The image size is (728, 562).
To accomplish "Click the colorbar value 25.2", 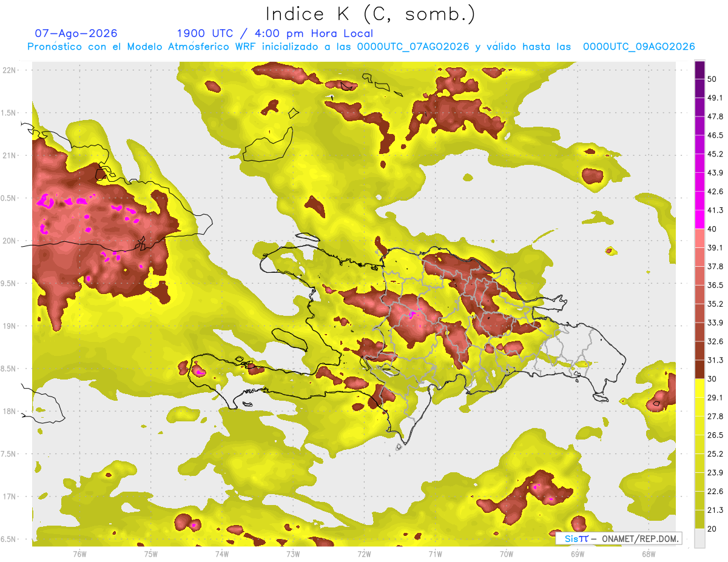I will (x=715, y=454).
